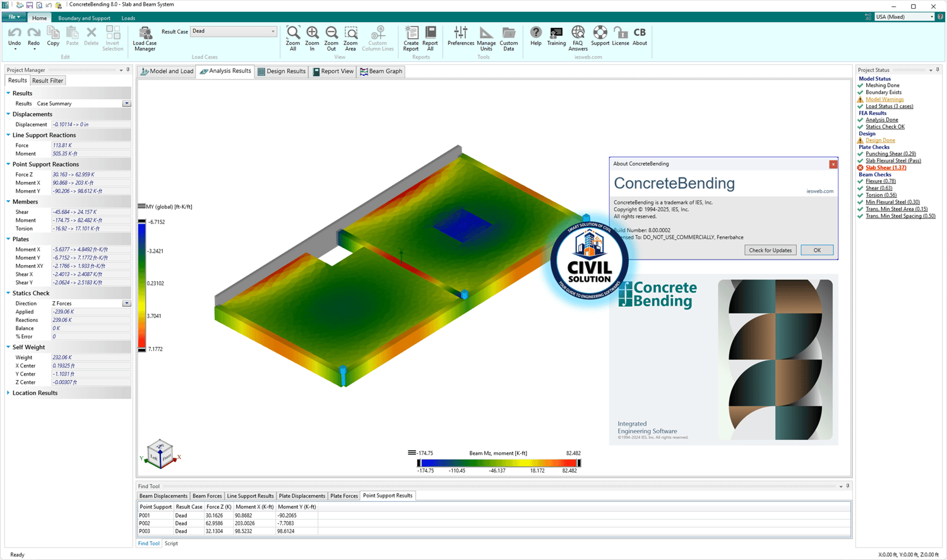Viewport: 947px width, 560px height.
Task: Open Preferences from the Tools group
Action: (461, 36)
